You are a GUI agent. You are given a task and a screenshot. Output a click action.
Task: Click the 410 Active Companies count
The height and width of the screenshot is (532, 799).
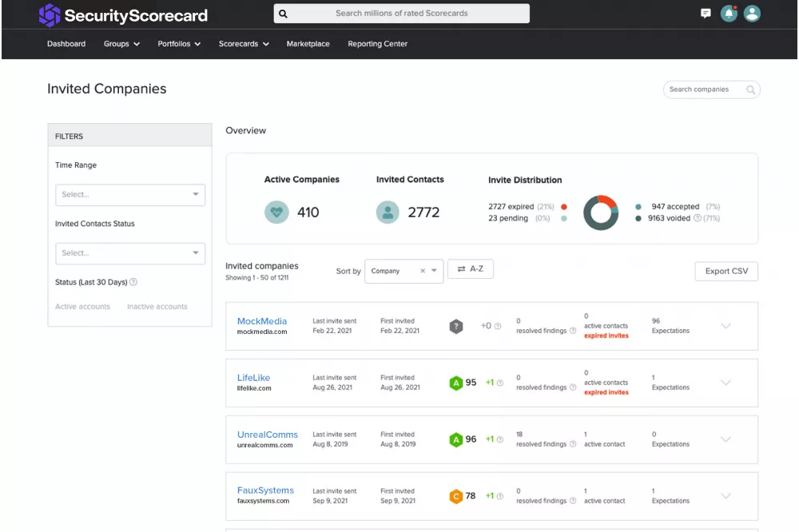(308, 212)
